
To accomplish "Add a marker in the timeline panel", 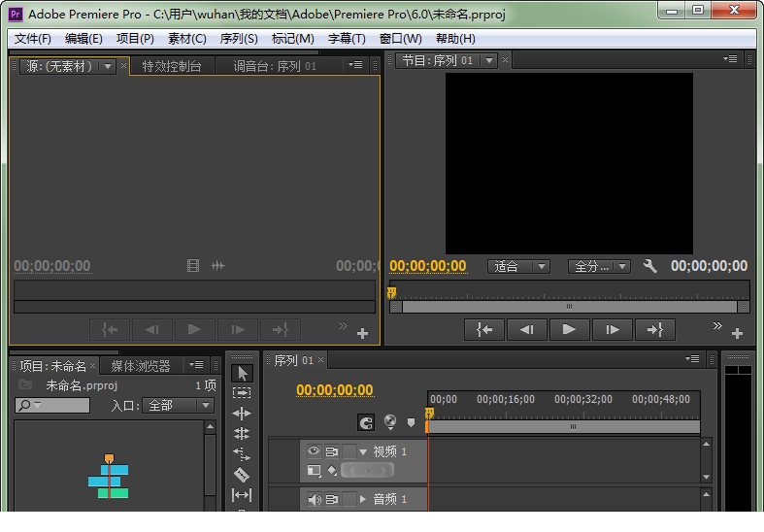I will (x=412, y=423).
